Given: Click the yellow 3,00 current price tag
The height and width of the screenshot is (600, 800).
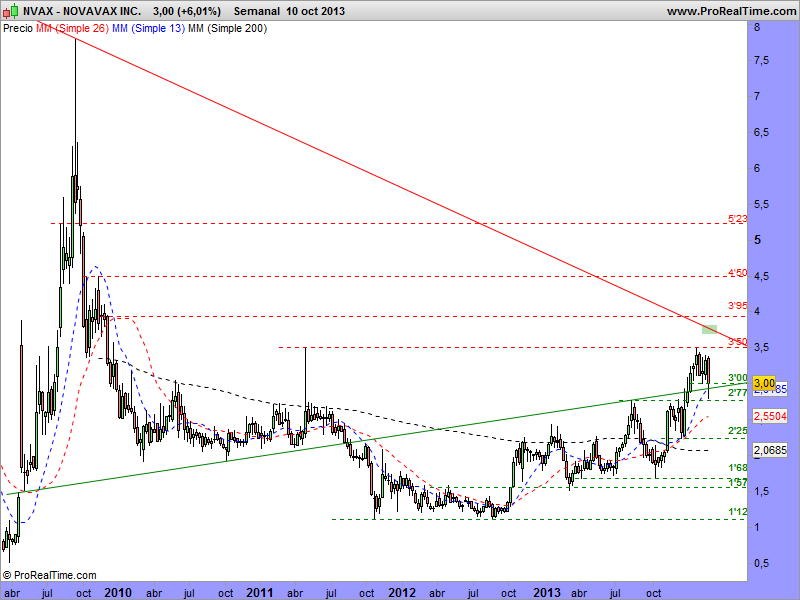Looking at the screenshot, I should [764, 383].
